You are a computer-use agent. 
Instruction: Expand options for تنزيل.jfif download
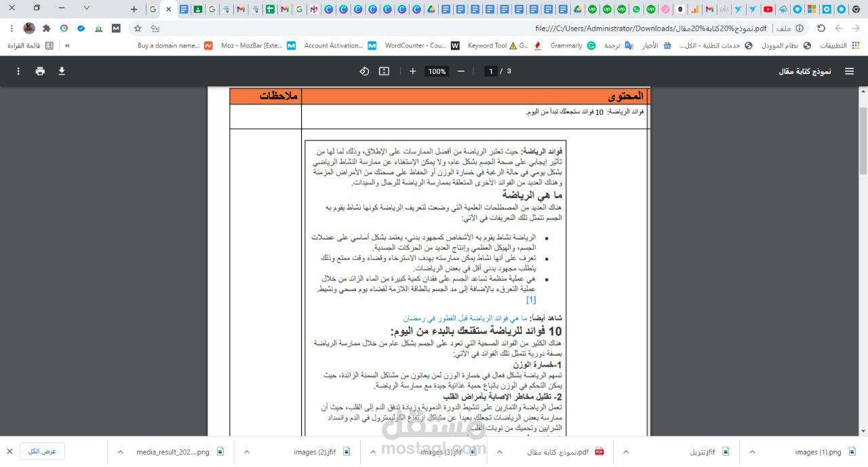(626, 451)
